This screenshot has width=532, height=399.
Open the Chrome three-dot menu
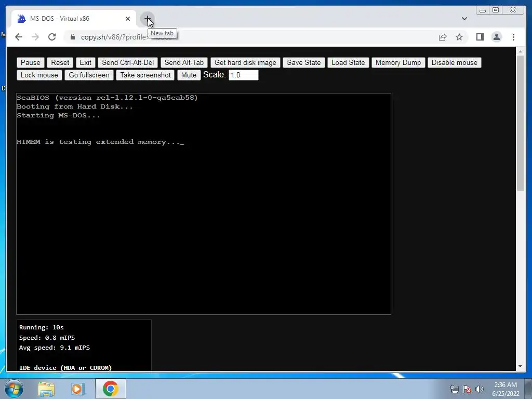513,37
